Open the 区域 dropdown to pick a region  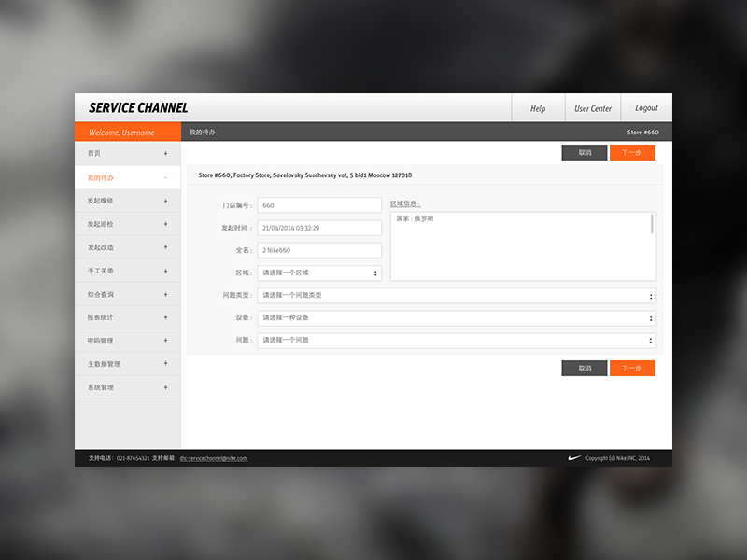[x=317, y=273]
